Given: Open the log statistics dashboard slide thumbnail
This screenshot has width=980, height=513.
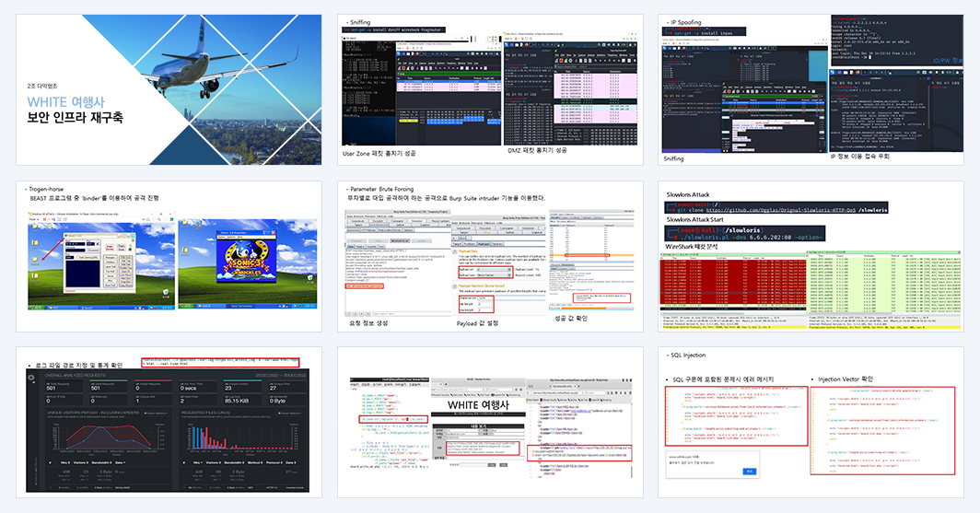Looking at the screenshot, I should pyautogui.click(x=169, y=423).
